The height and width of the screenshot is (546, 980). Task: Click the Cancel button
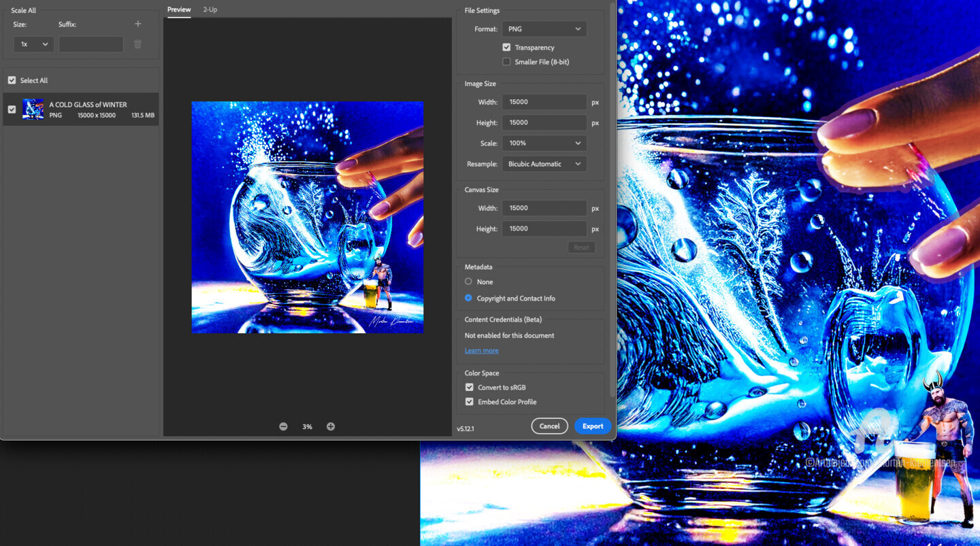549,426
